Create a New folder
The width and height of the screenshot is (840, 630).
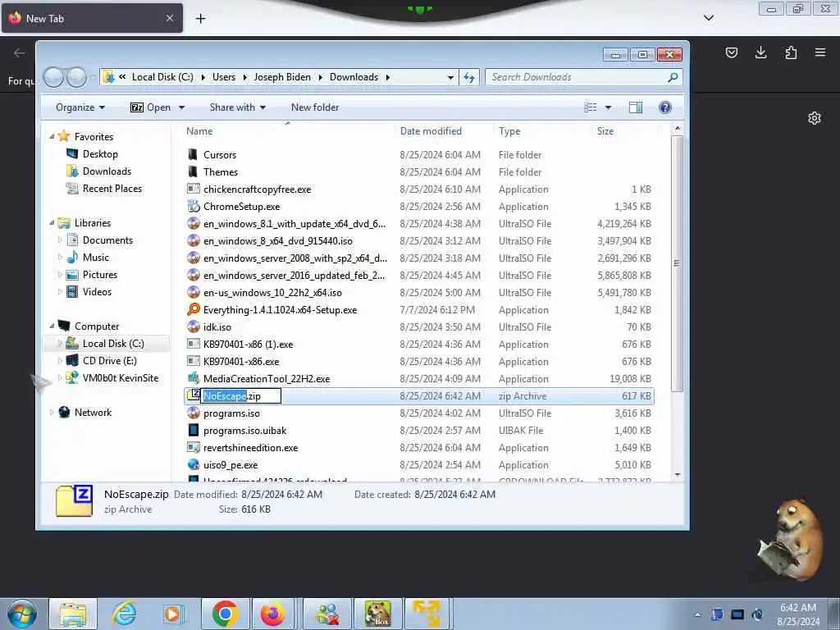tap(315, 107)
